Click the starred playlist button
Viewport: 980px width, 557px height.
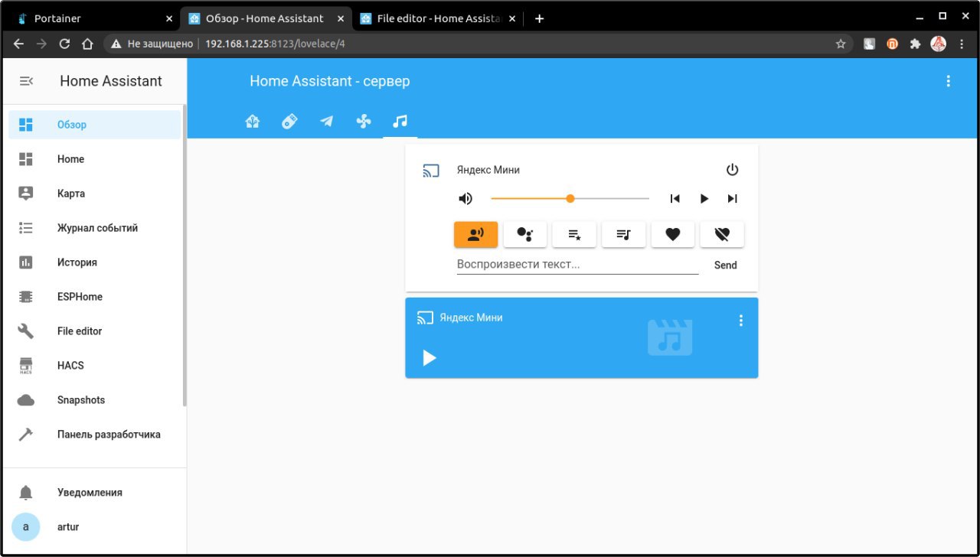click(x=575, y=235)
